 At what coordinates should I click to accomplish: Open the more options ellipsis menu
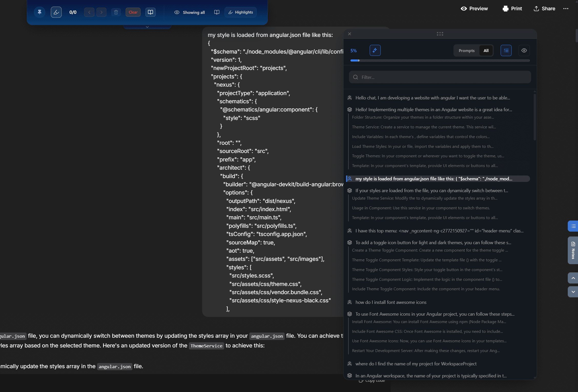(x=566, y=8)
